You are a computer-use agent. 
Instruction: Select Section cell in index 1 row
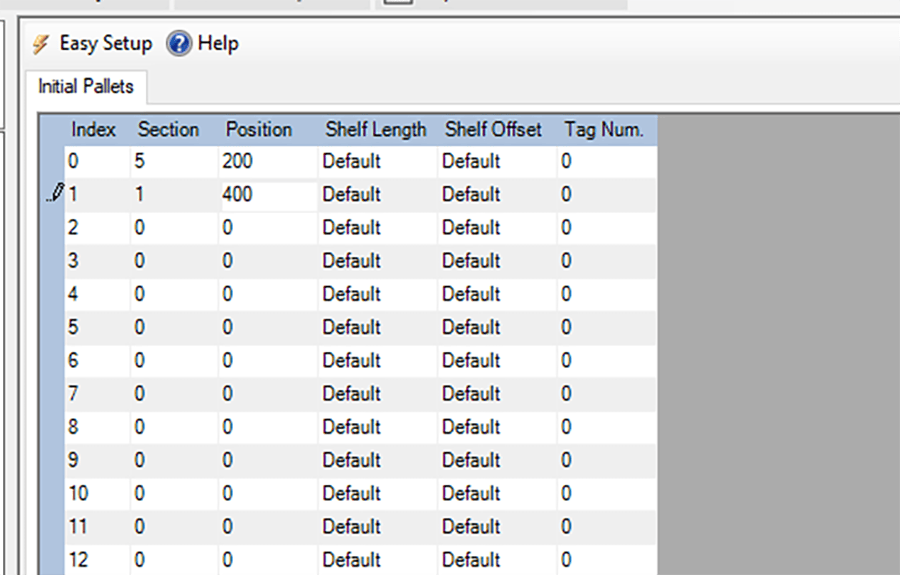coord(174,195)
